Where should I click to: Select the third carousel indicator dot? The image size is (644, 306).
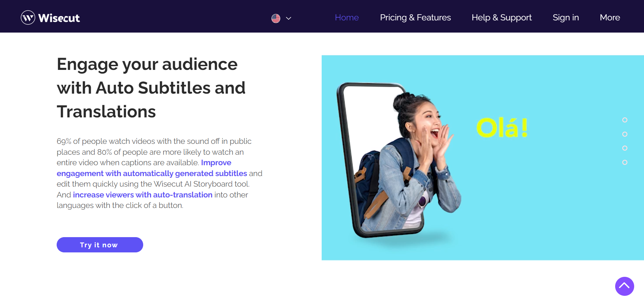coord(625,148)
